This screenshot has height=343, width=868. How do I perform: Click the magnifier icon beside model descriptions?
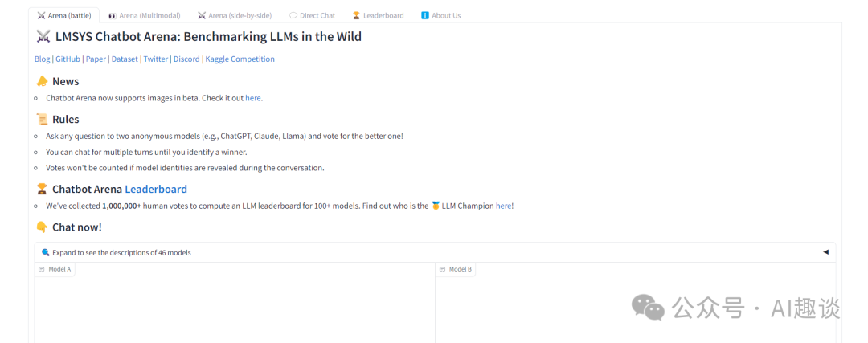coord(46,252)
